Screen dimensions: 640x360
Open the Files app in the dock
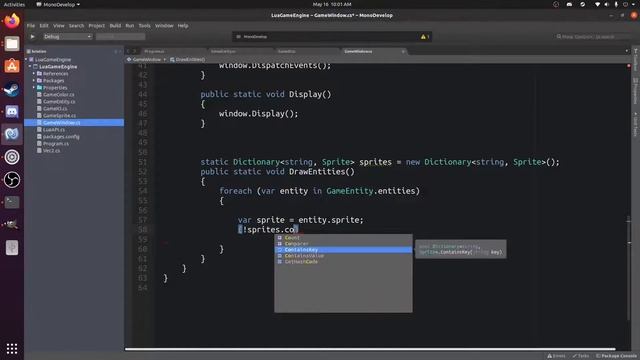click(12, 43)
